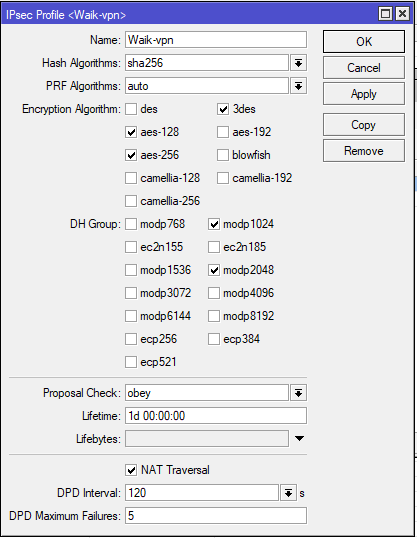
Task: Open the PRF Algorithms dropdown
Action: pyautogui.click(x=298, y=86)
